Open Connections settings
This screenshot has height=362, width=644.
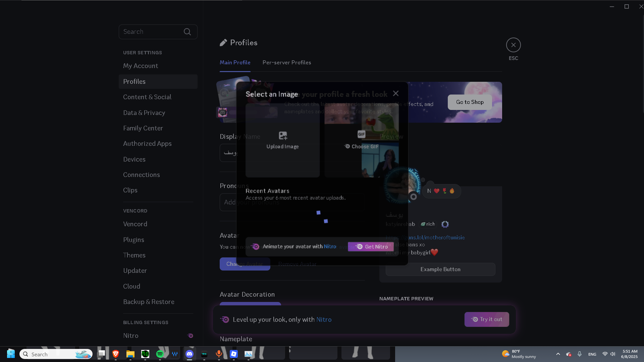[158, 175]
